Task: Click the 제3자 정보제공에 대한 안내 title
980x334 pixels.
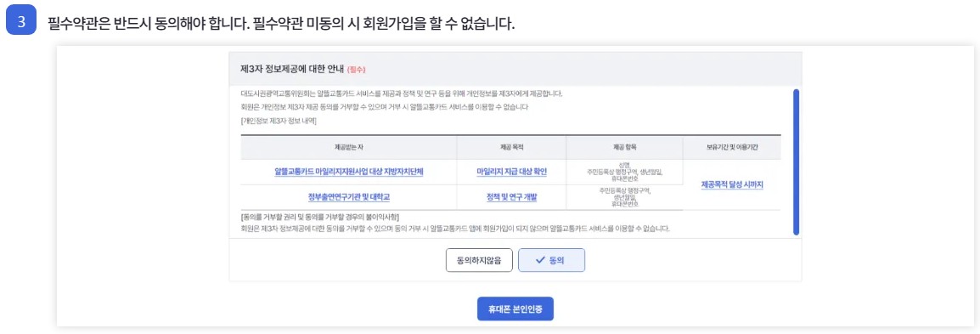Action: click(x=292, y=68)
